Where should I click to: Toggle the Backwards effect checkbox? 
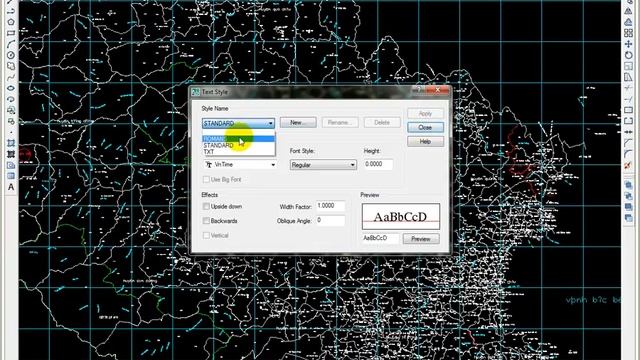[206, 221]
